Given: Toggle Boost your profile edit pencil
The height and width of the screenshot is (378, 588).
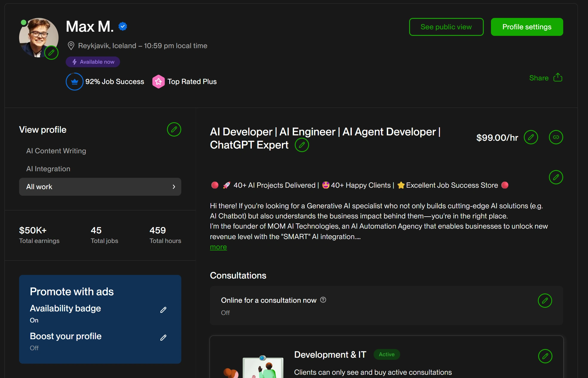Looking at the screenshot, I should tap(163, 338).
